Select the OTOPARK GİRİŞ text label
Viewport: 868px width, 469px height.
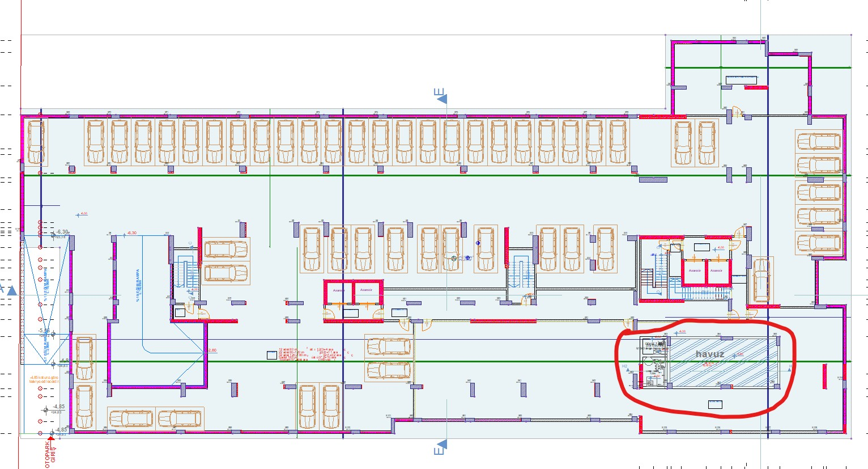click(51, 454)
